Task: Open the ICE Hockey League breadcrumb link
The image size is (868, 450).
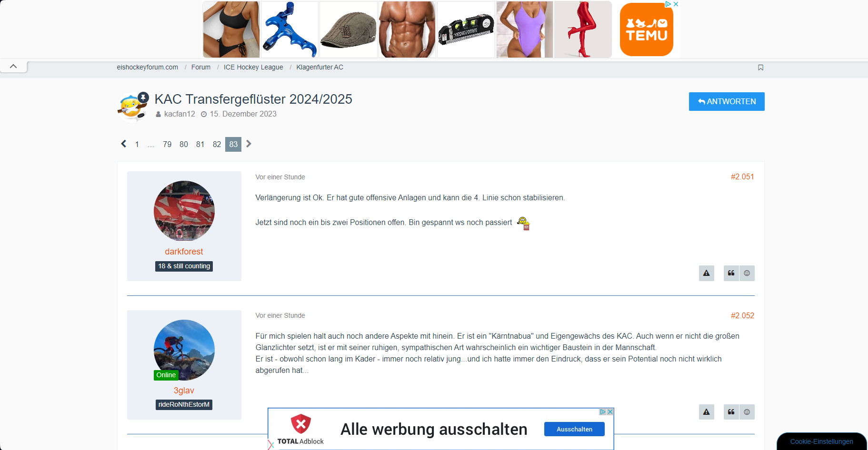Action: coord(253,67)
